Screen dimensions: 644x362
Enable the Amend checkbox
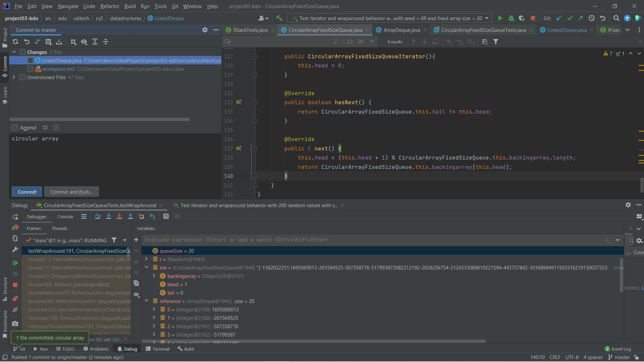coord(15,128)
